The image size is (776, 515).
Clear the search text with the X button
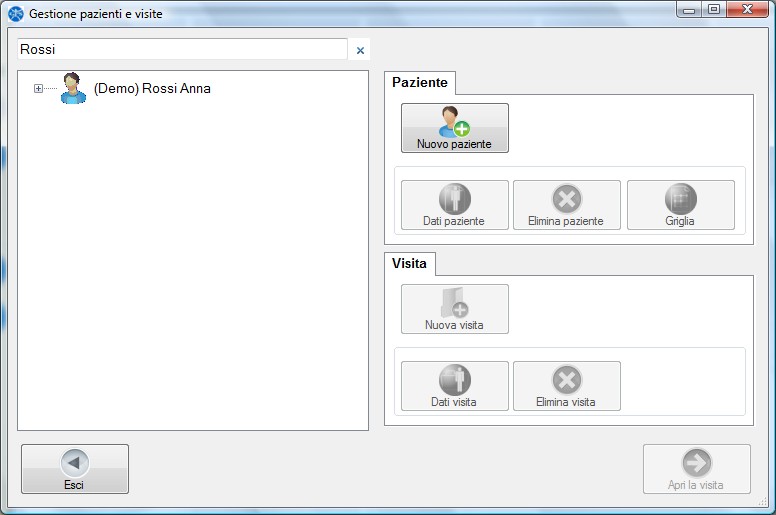click(x=361, y=50)
